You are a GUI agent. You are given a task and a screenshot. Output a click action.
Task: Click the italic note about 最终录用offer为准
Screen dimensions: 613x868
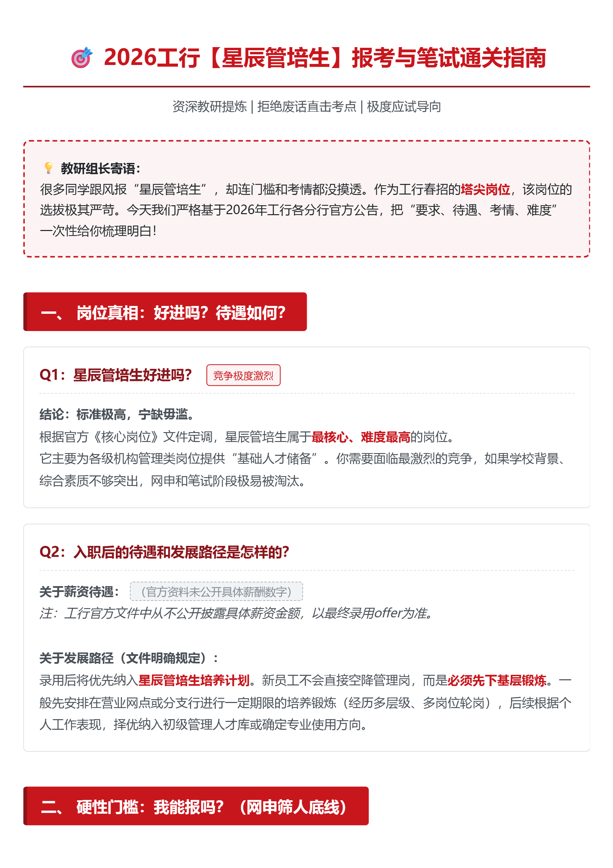[x=237, y=613]
